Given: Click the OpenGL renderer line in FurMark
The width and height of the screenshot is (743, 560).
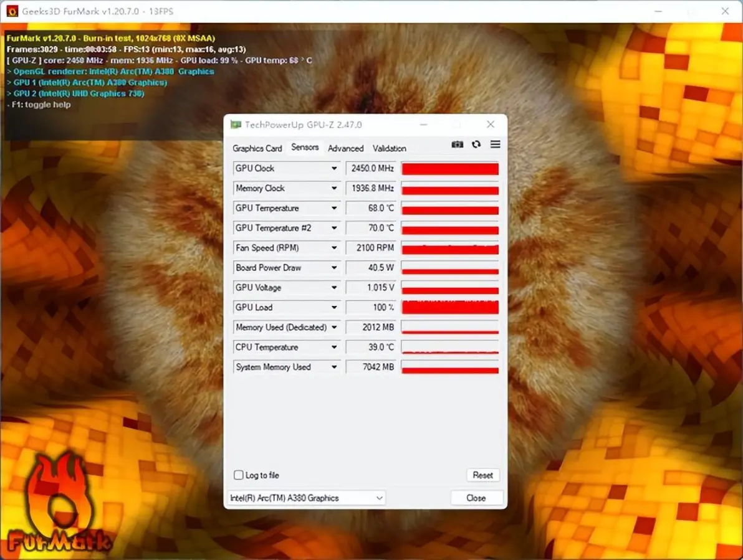Looking at the screenshot, I should tap(110, 72).
